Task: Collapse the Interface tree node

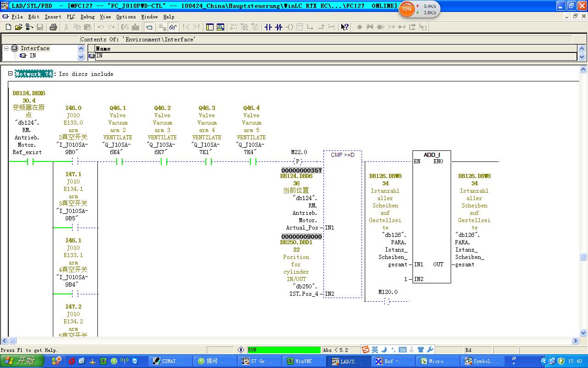Action: 6,48
